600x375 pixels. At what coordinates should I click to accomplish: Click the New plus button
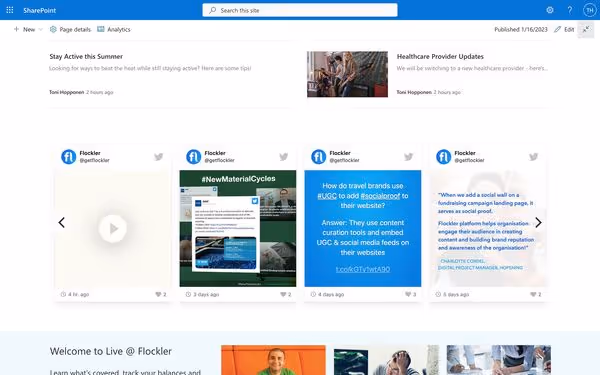[24, 29]
